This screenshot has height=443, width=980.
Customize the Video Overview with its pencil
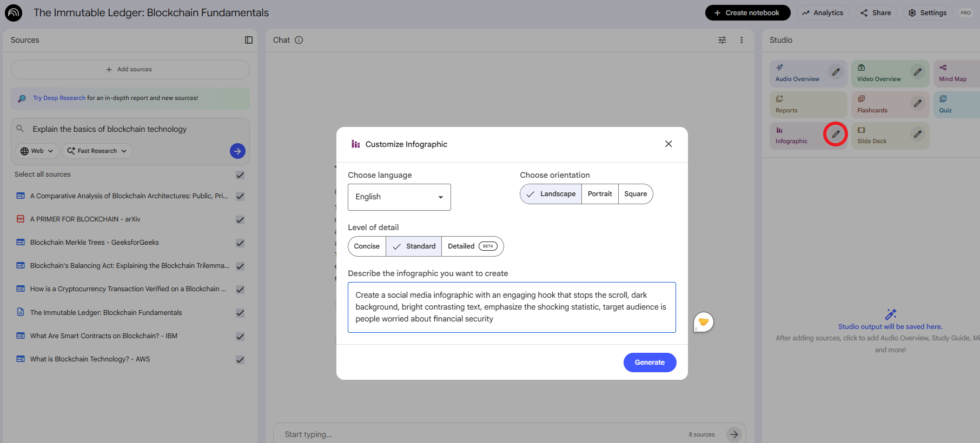coord(918,72)
